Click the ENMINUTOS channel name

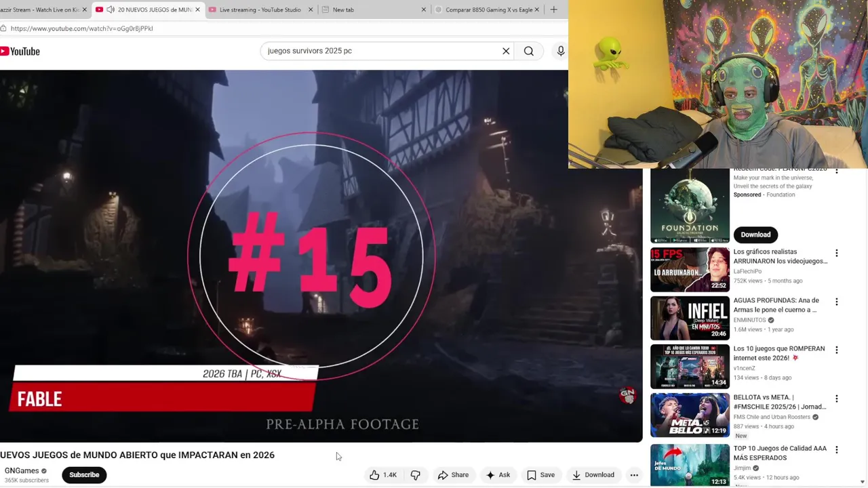coord(749,320)
